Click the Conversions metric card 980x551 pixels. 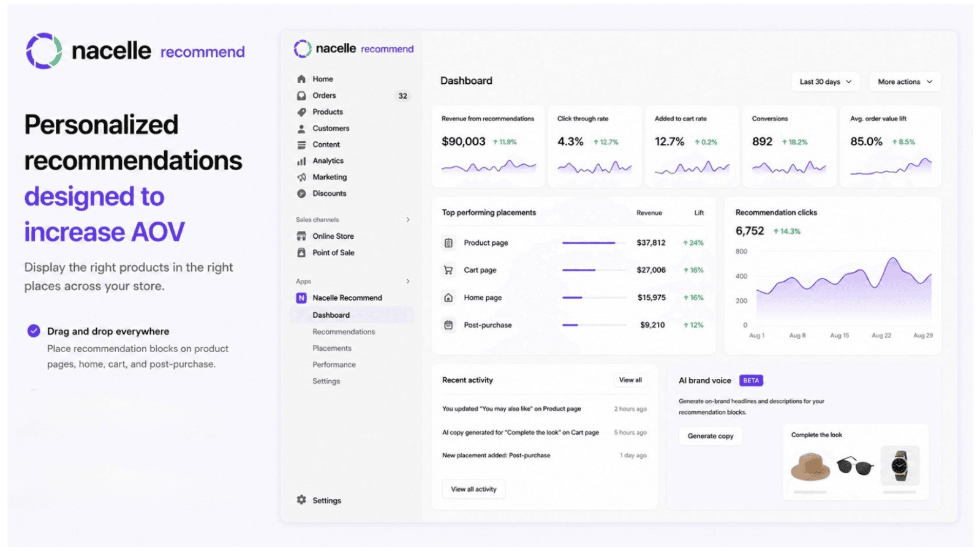(x=789, y=146)
